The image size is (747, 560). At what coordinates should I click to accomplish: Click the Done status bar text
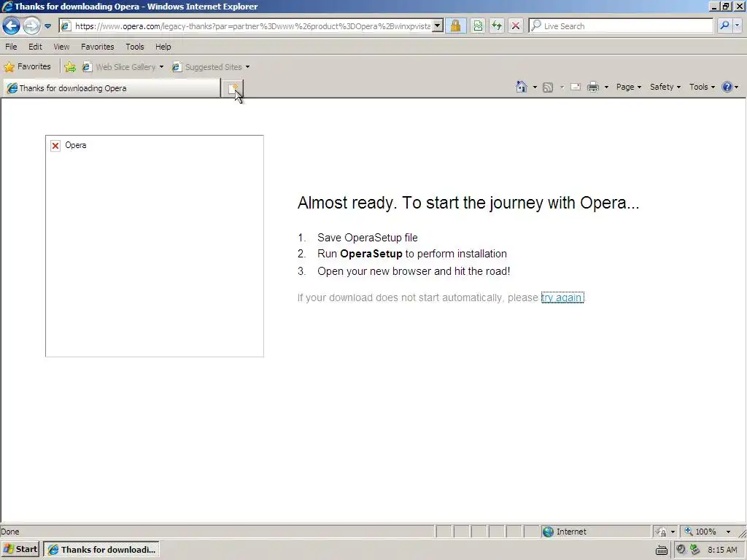point(10,532)
